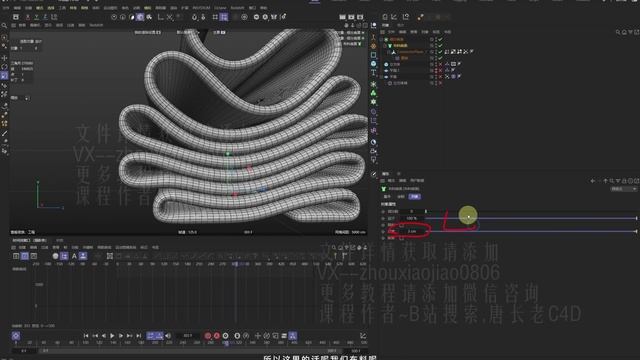The image size is (640, 360).
Task: Switch to the highlighted 对象 tab in Attribute Manager
Action: click(x=414, y=197)
